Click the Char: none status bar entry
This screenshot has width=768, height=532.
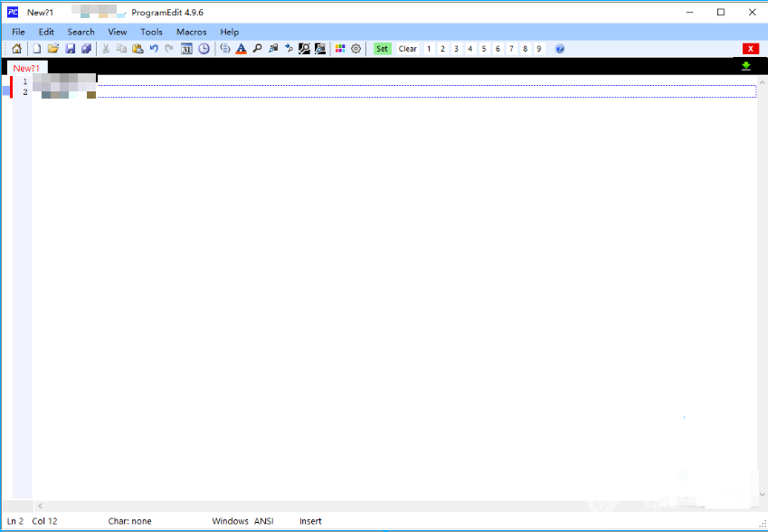pyautogui.click(x=129, y=521)
